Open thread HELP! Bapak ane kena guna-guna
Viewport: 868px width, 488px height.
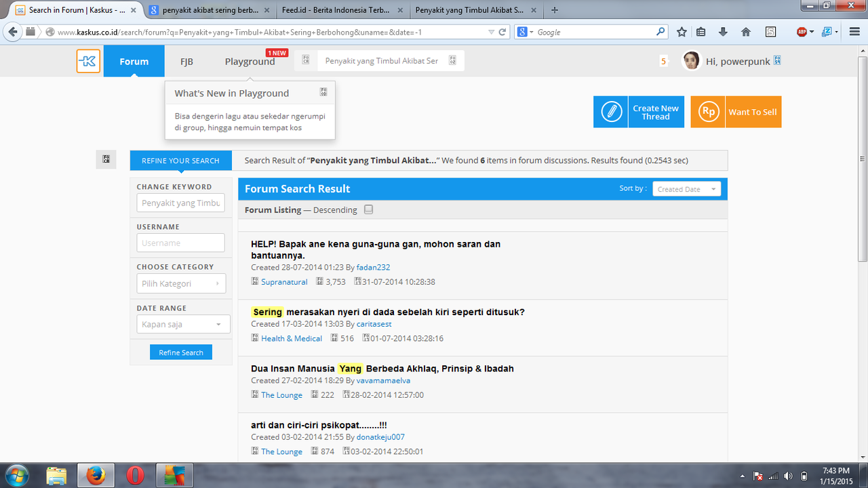tap(376, 249)
